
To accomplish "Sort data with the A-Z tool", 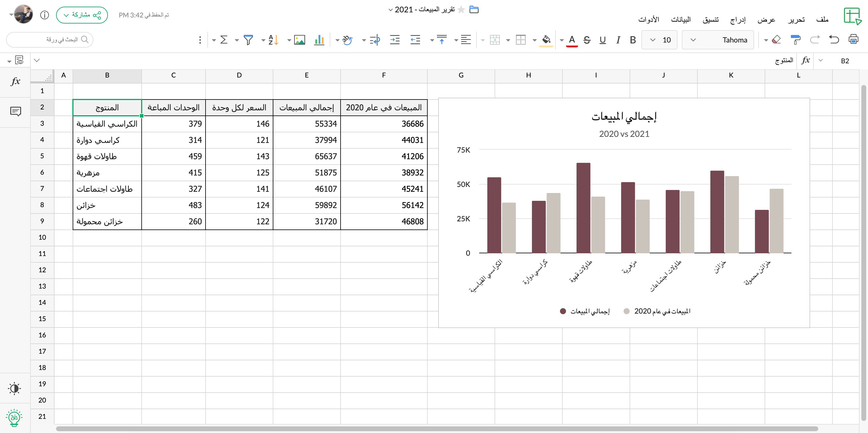I will (272, 40).
